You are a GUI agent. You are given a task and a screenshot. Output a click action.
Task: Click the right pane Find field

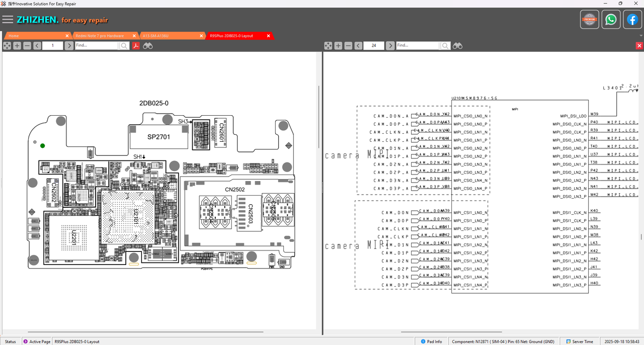coord(418,46)
